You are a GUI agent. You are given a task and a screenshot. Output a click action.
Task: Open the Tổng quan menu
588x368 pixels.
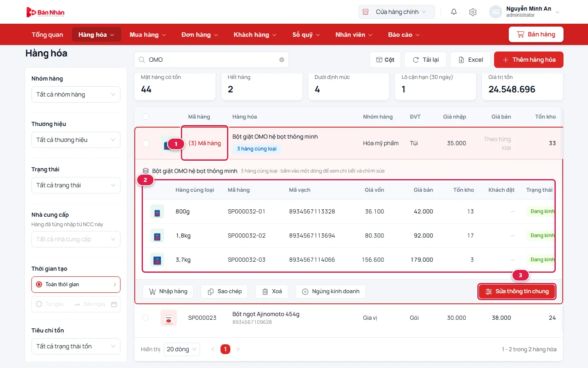pos(47,35)
